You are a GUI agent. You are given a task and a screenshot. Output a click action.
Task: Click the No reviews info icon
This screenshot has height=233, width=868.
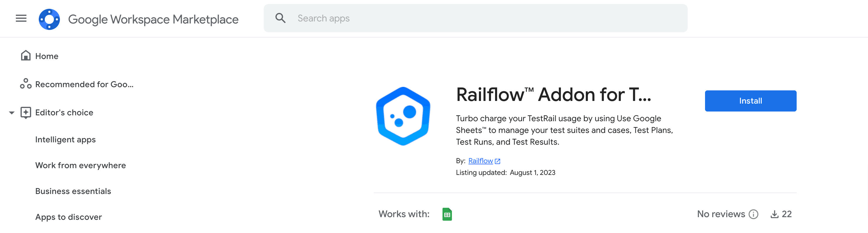click(x=753, y=214)
